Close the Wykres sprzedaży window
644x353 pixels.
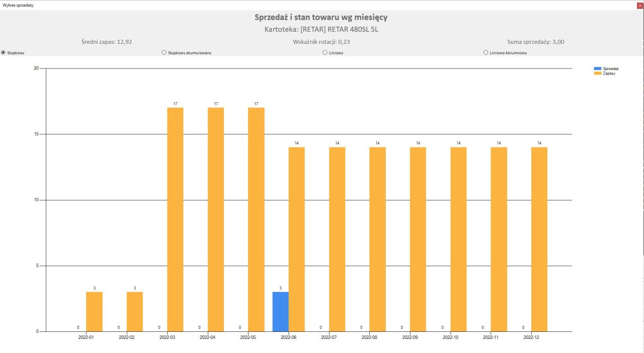tap(639, 5)
